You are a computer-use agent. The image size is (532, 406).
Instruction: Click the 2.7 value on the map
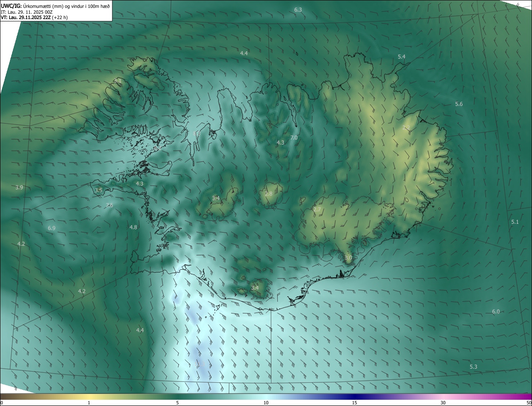[317, 209]
